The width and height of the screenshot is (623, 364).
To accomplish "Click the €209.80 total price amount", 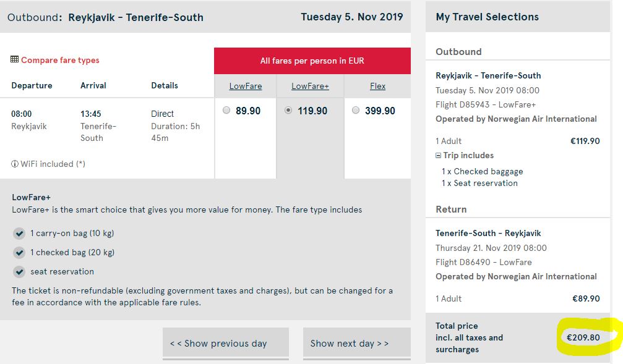I will coord(583,338).
